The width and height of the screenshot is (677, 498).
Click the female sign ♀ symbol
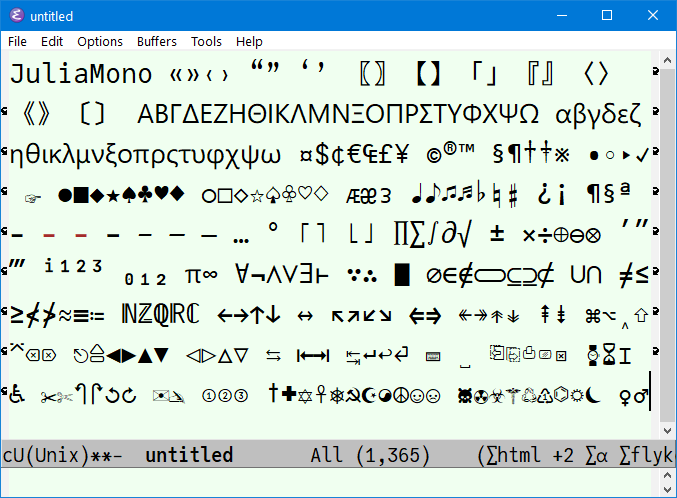[x=625, y=397]
